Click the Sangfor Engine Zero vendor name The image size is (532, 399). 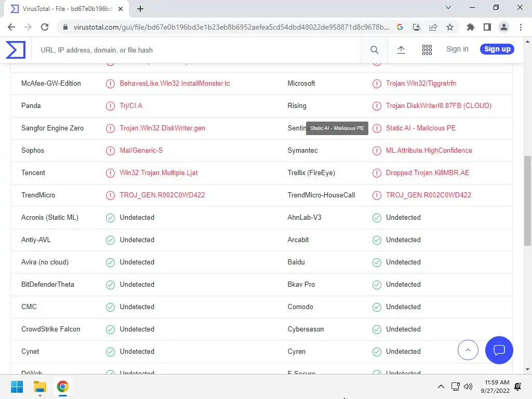click(x=52, y=128)
